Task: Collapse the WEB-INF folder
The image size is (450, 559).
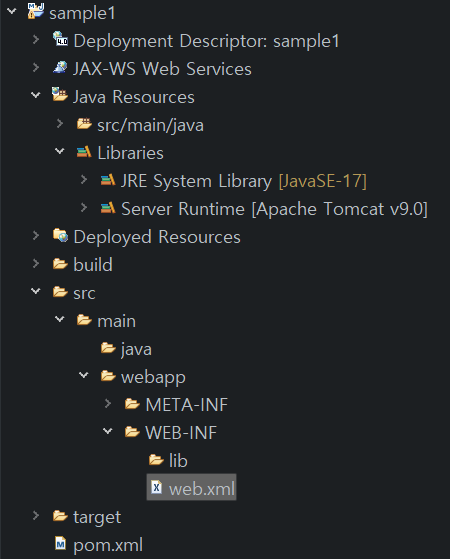Action: pyautogui.click(x=107, y=432)
